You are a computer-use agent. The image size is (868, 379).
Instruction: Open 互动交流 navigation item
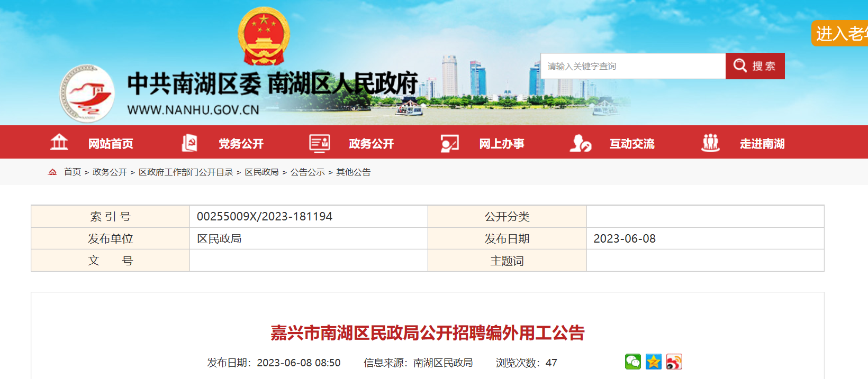[632, 144]
